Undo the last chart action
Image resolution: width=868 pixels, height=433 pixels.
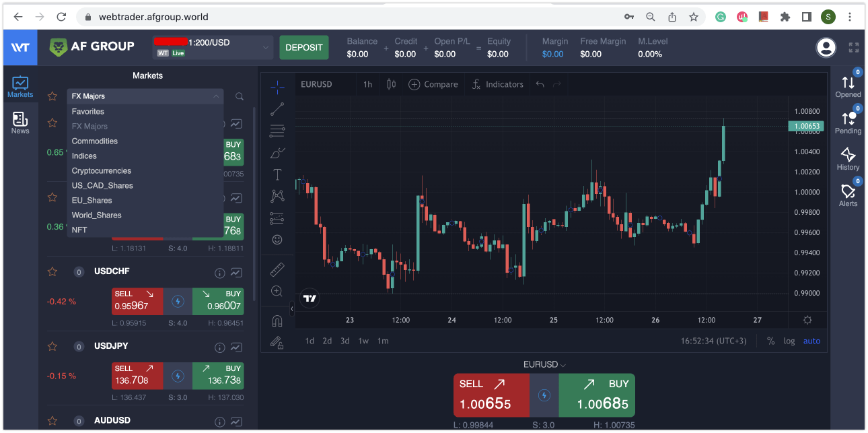pos(540,84)
